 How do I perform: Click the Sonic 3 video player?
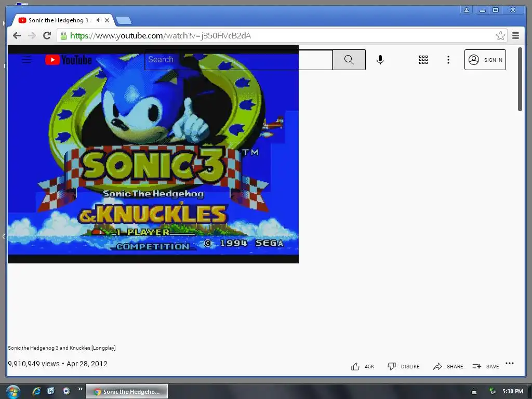tap(153, 154)
